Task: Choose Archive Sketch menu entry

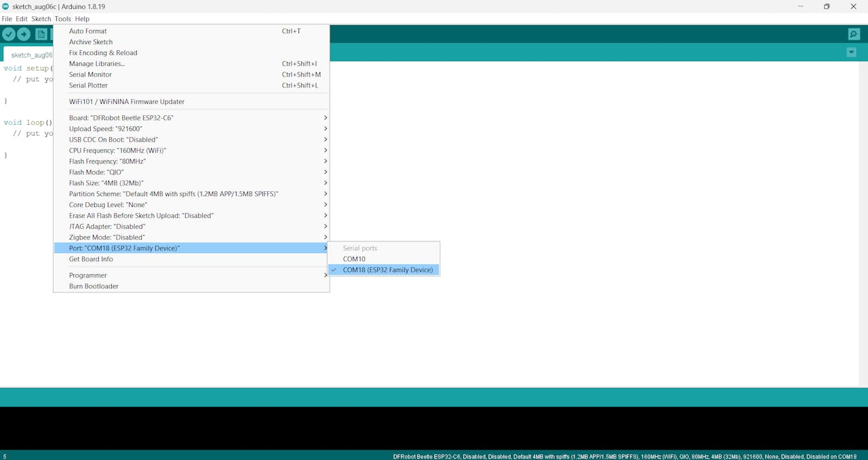Action: (x=191, y=42)
